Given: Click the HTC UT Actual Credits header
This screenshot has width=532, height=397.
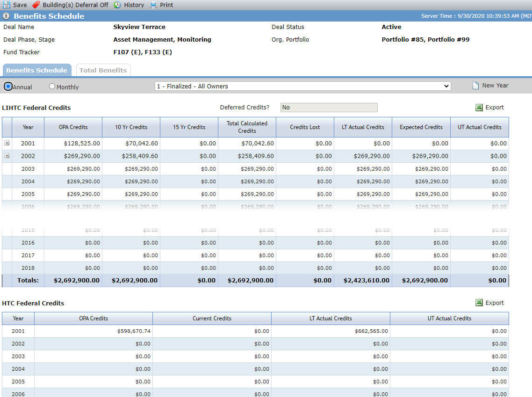Looking at the screenshot, I should 450,318.
